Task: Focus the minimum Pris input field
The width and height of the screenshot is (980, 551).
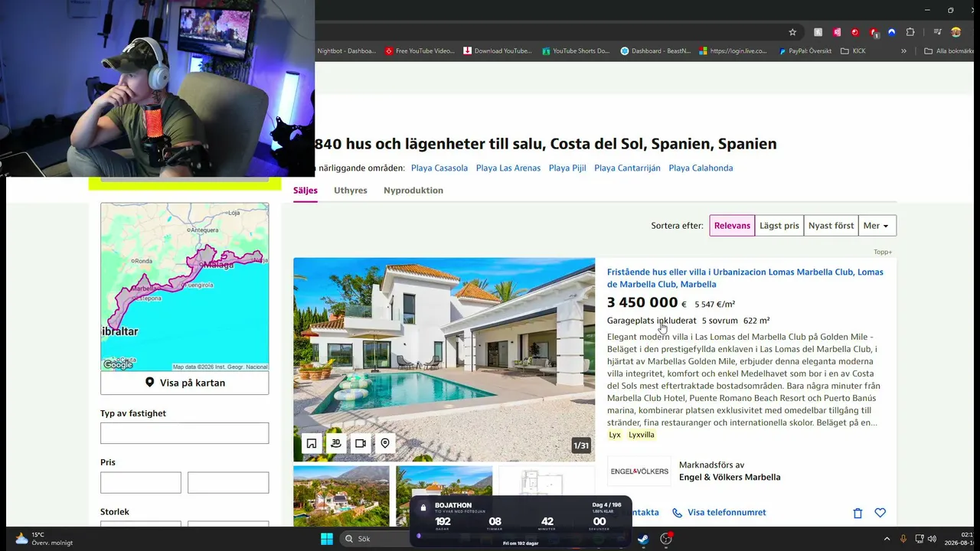Action: coord(141,482)
